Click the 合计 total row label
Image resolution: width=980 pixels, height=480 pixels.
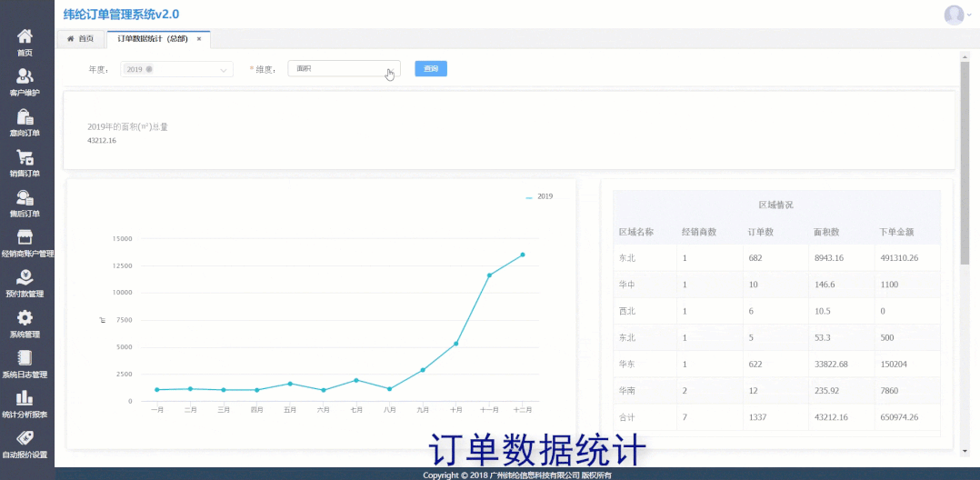click(x=627, y=417)
